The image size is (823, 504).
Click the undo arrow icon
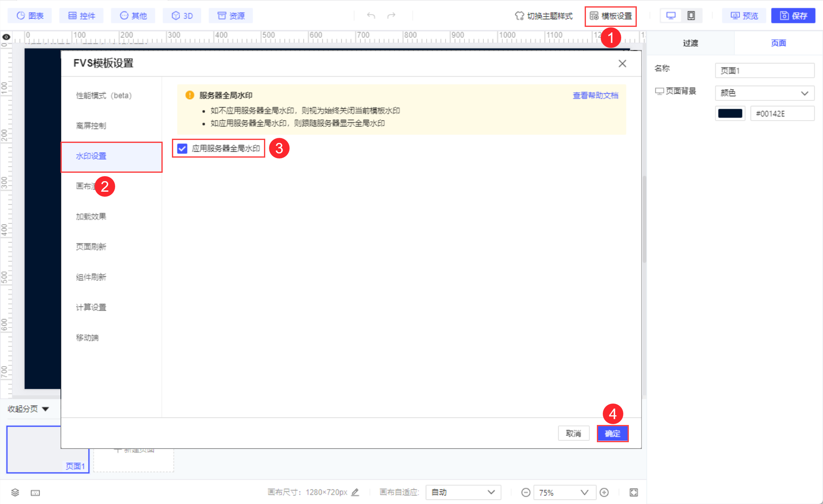(371, 16)
